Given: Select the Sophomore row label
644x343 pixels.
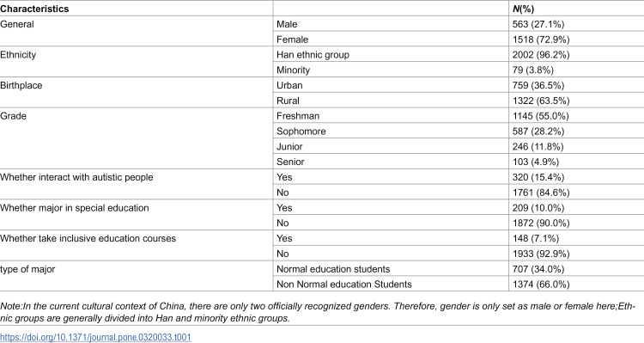Looking at the screenshot, I should (x=301, y=132).
